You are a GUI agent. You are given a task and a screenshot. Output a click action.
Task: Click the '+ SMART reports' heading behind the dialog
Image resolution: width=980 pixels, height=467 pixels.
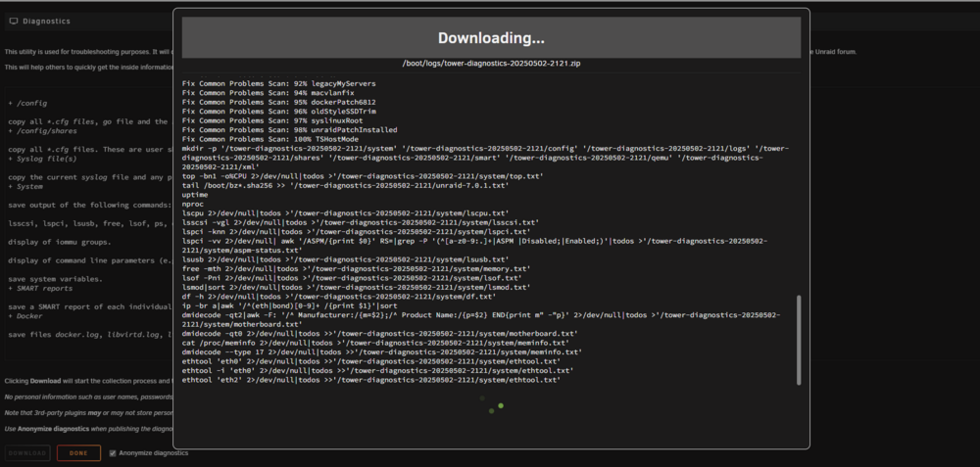pos(40,289)
